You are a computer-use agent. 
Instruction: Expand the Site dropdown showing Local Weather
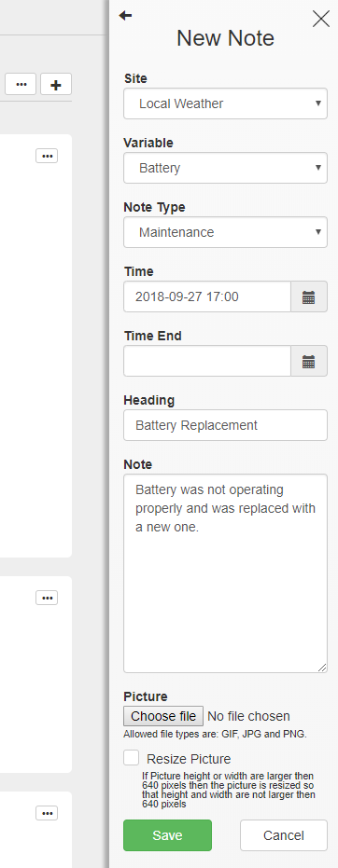click(226, 103)
